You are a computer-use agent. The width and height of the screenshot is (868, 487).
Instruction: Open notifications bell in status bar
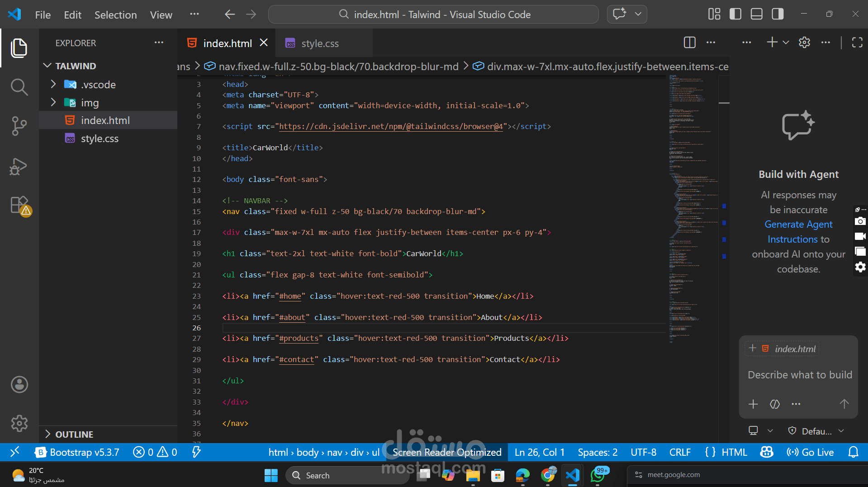click(x=853, y=452)
